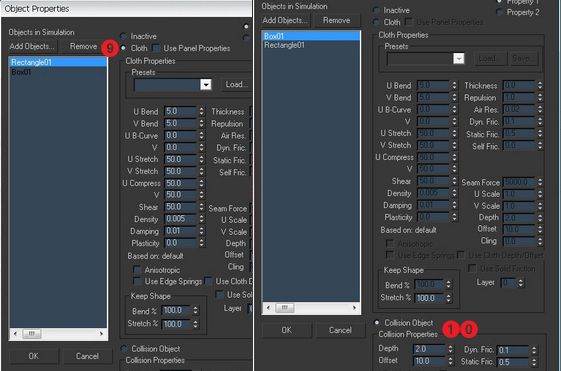Screen dimensions: 561x371
Task: Click the collision Offset 10.0 field, right dialog
Action: point(429,361)
